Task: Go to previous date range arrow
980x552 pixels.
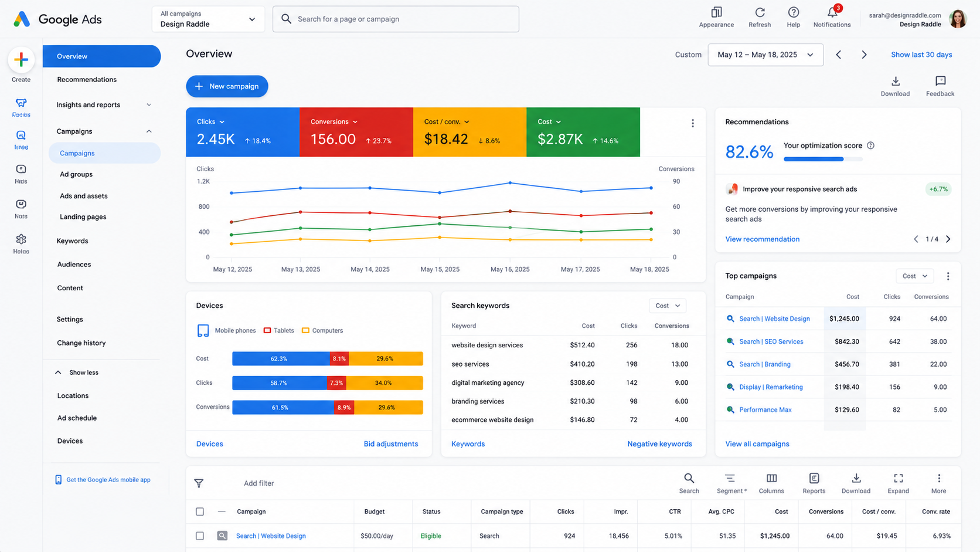Action: (839, 55)
